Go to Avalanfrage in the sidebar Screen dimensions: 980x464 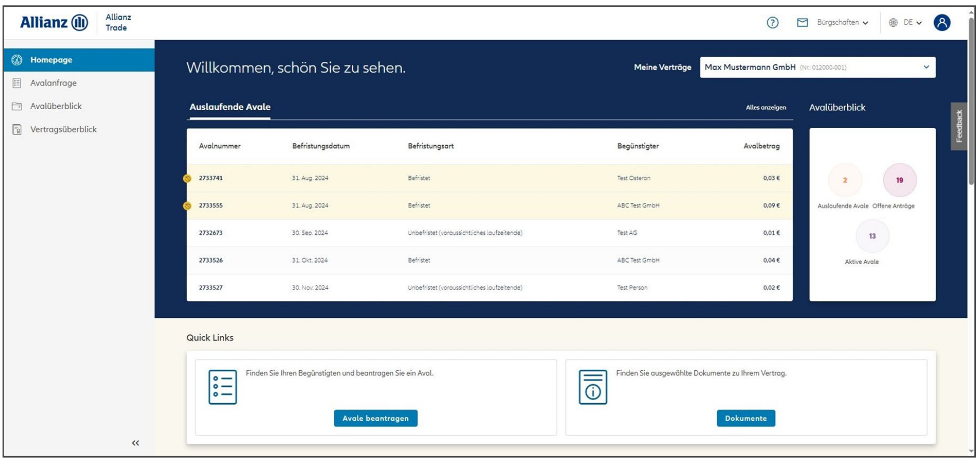coord(53,83)
